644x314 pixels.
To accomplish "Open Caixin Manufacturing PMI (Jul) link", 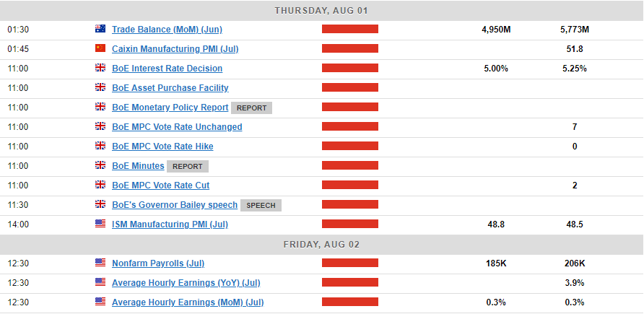I will (175, 49).
